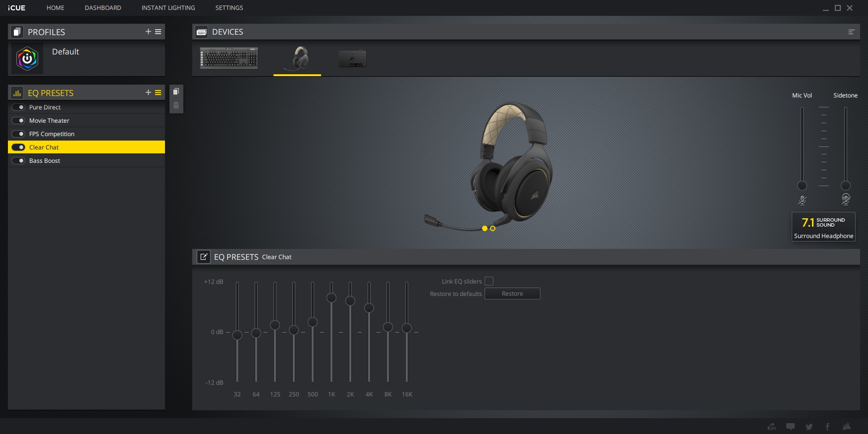Toggle the FPS Competition preset switch
The width and height of the screenshot is (868, 434).
pyautogui.click(x=18, y=134)
